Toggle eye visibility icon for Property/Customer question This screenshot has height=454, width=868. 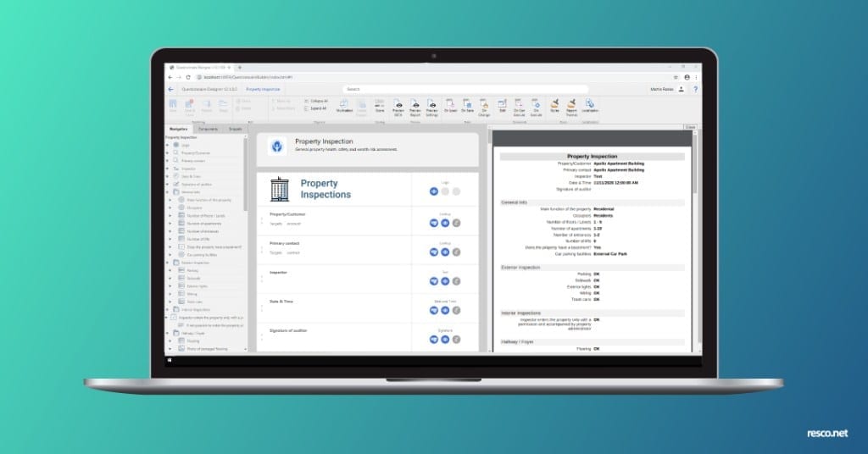point(445,224)
